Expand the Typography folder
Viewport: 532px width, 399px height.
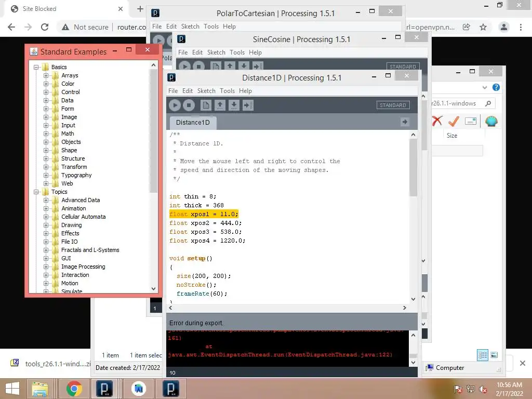point(46,176)
